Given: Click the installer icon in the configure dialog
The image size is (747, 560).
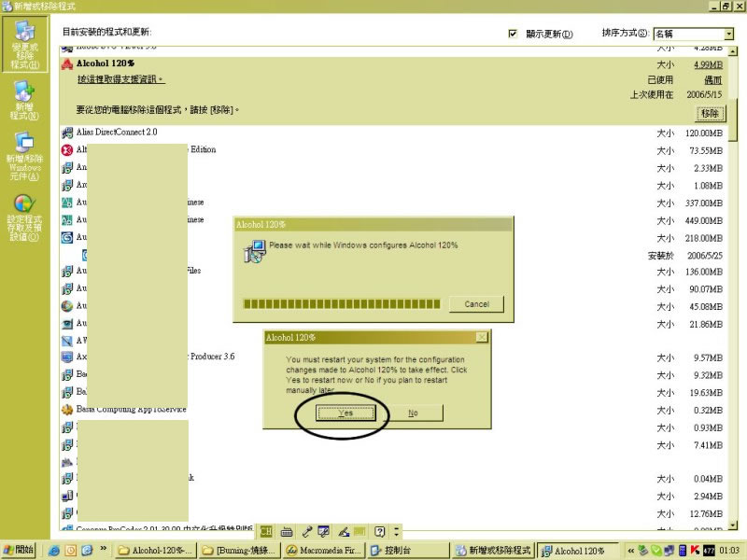Looking at the screenshot, I should click(254, 251).
